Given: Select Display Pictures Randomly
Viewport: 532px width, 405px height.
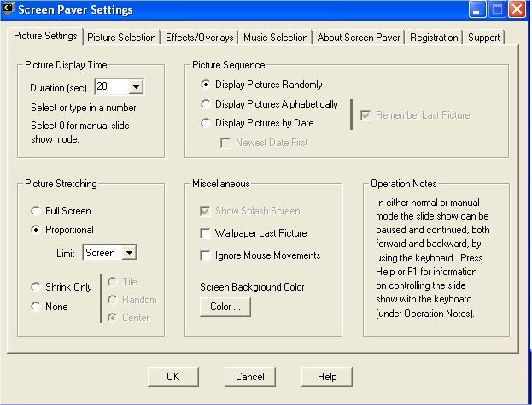Looking at the screenshot, I should point(261,85).
